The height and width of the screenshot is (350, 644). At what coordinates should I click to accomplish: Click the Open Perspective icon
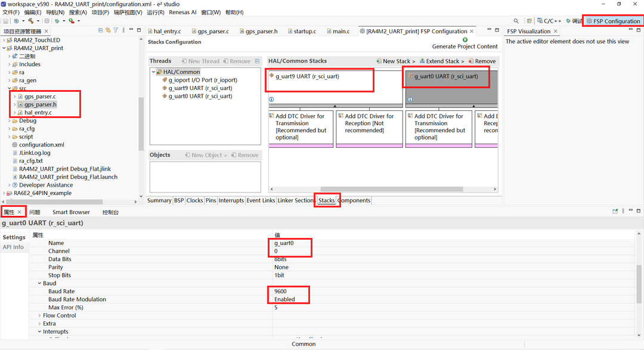530,21
